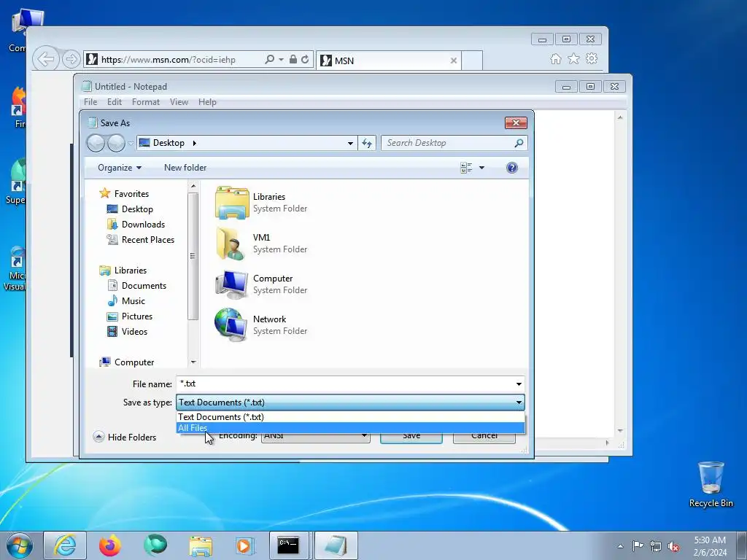Select Videos library in navigation pane

click(127, 332)
